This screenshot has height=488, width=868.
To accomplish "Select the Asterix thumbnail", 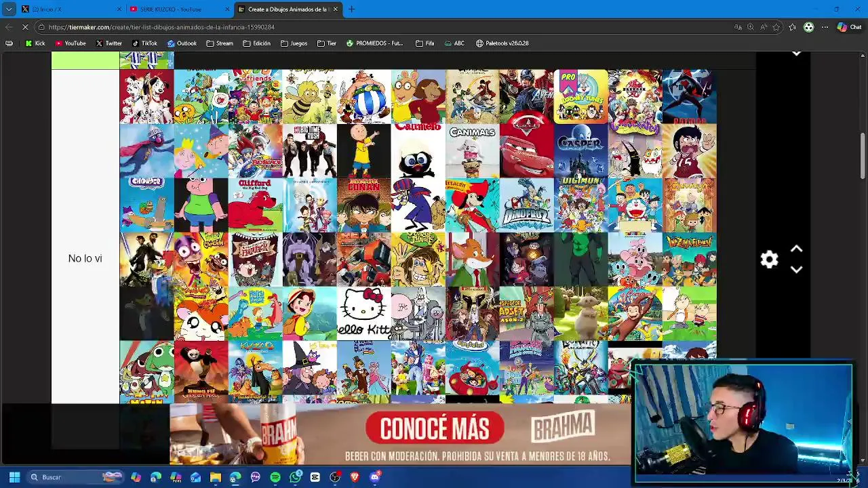I will 363,96.
